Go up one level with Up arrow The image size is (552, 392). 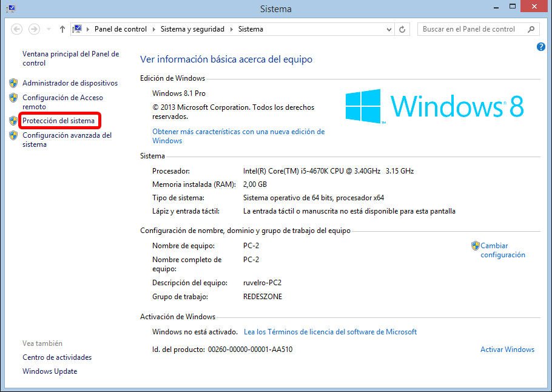click(x=62, y=29)
